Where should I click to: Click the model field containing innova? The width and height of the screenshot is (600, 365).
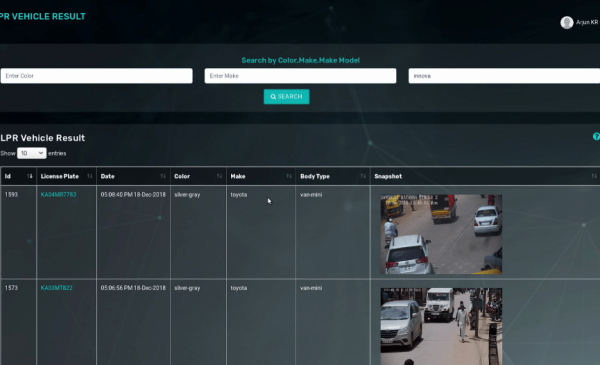(504, 76)
